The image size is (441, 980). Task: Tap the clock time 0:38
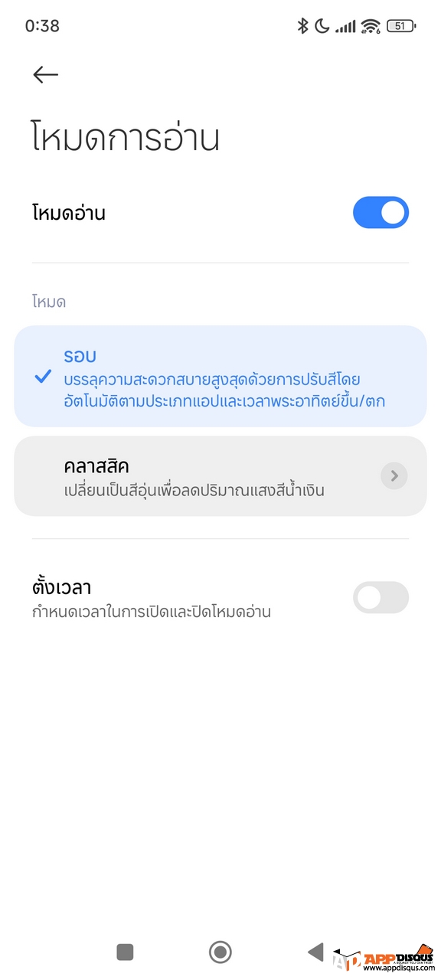[x=42, y=26]
